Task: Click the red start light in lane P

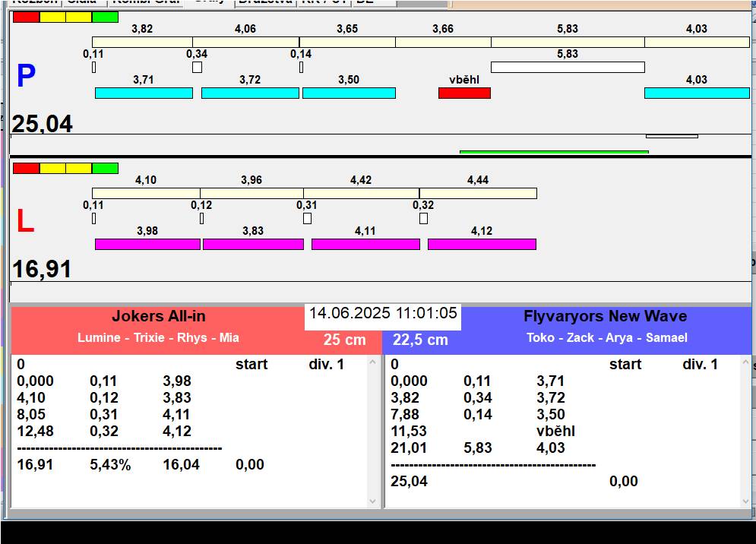Action: (x=26, y=17)
